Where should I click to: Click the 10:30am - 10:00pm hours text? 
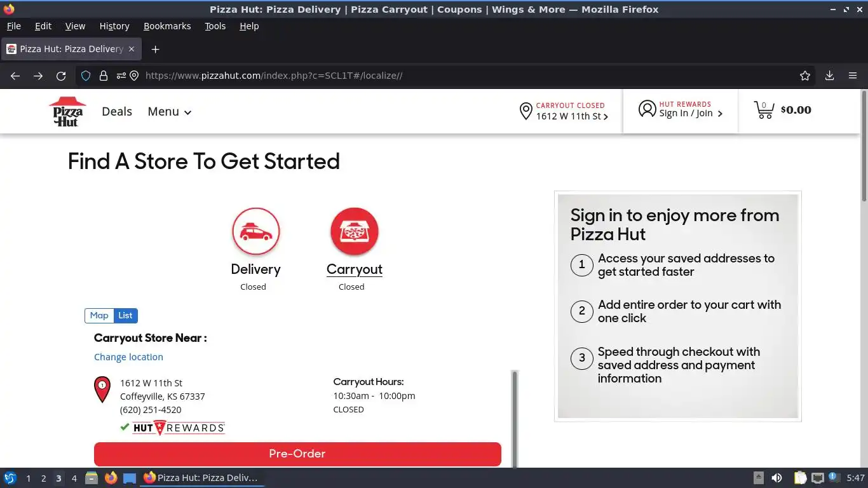pos(374,396)
